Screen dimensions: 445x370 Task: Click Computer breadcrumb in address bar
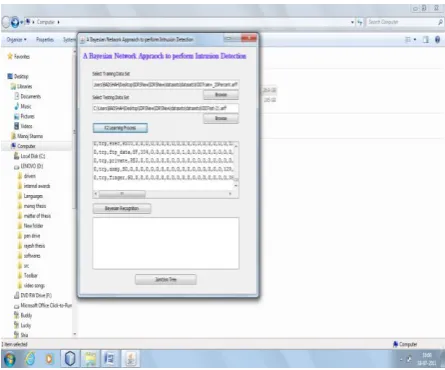tap(46, 22)
